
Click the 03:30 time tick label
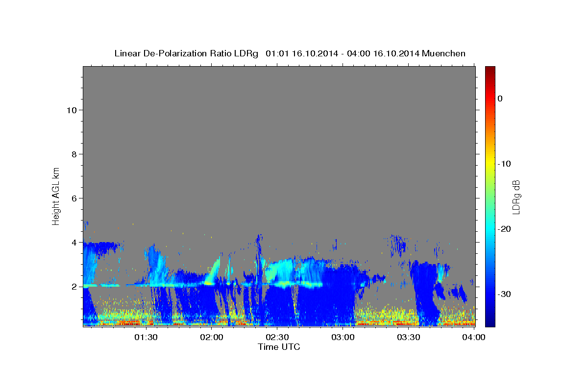pos(409,337)
